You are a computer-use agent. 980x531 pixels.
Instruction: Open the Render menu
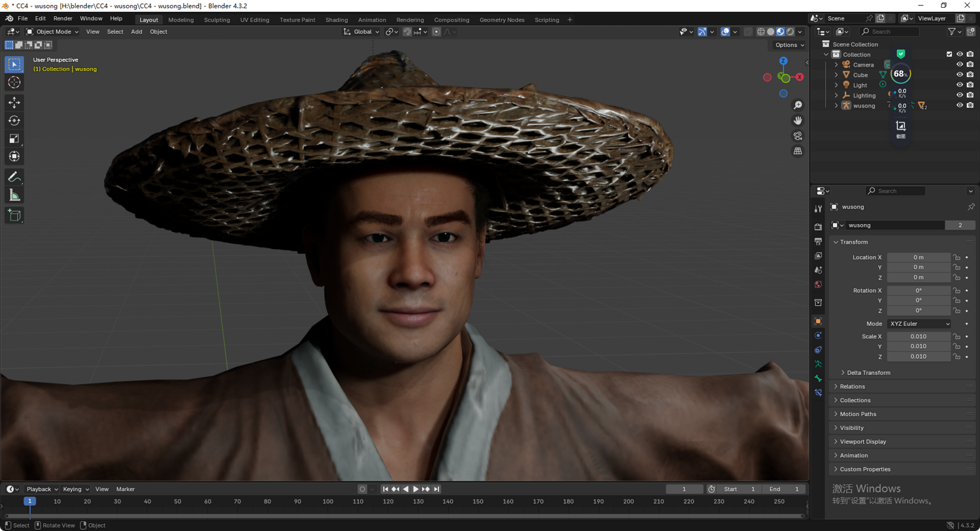pos(63,19)
